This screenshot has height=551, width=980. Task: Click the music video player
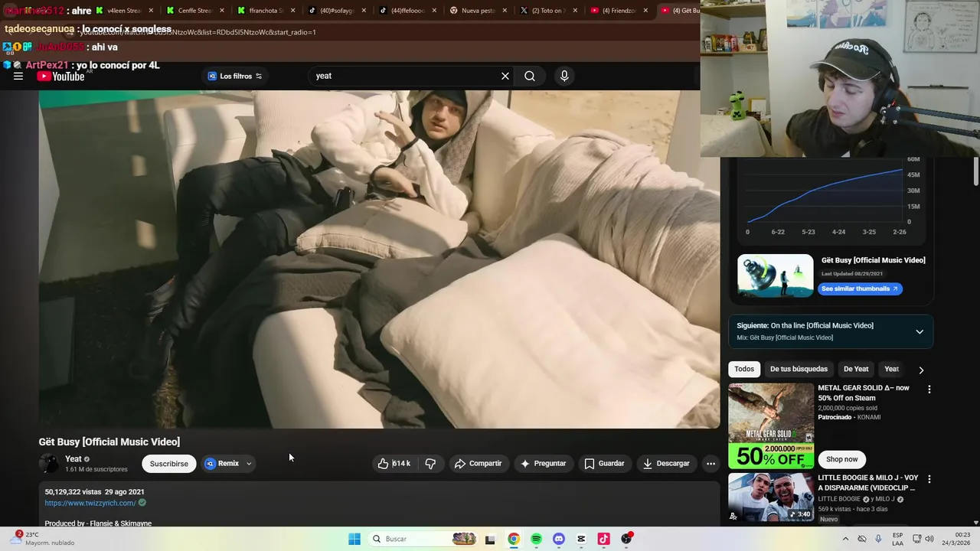pos(379,259)
